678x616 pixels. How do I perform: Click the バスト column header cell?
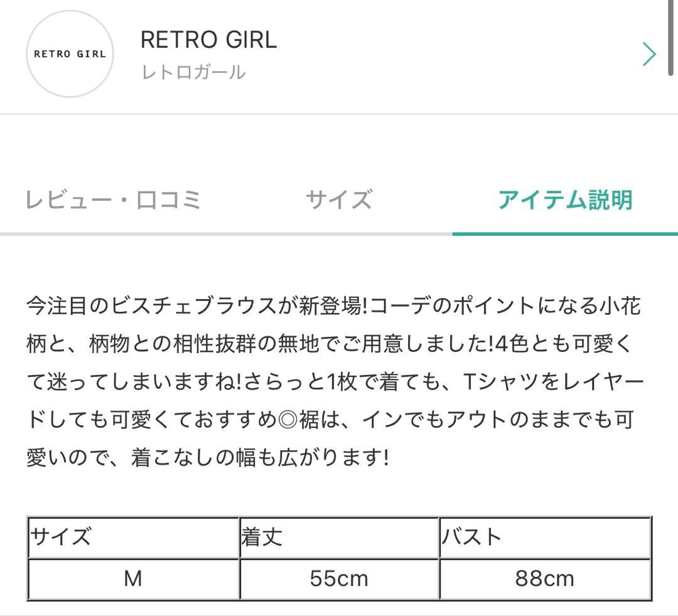coord(545,538)
